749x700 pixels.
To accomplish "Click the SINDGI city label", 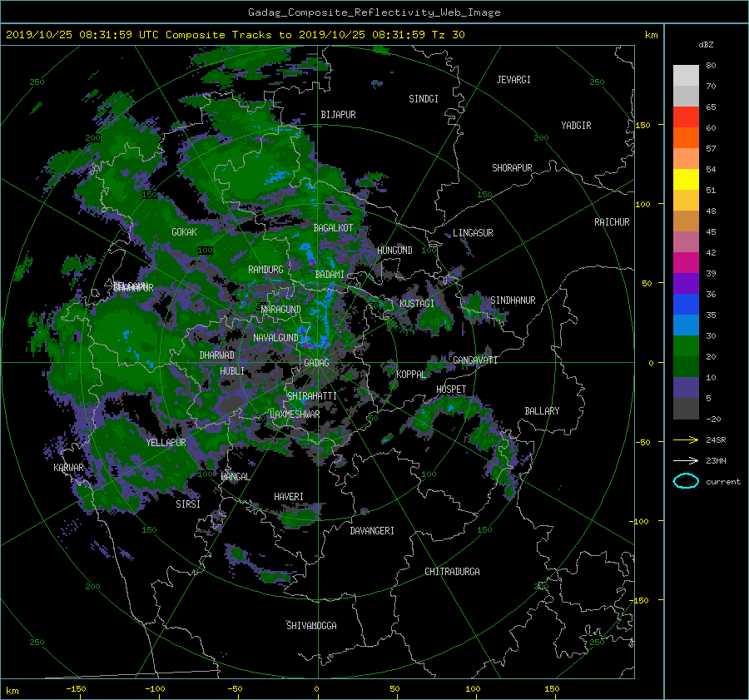I will coord(424,99).
